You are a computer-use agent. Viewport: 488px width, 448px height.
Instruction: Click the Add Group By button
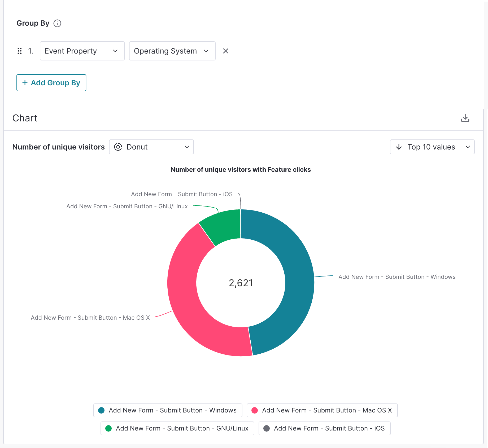coord(51,83)
